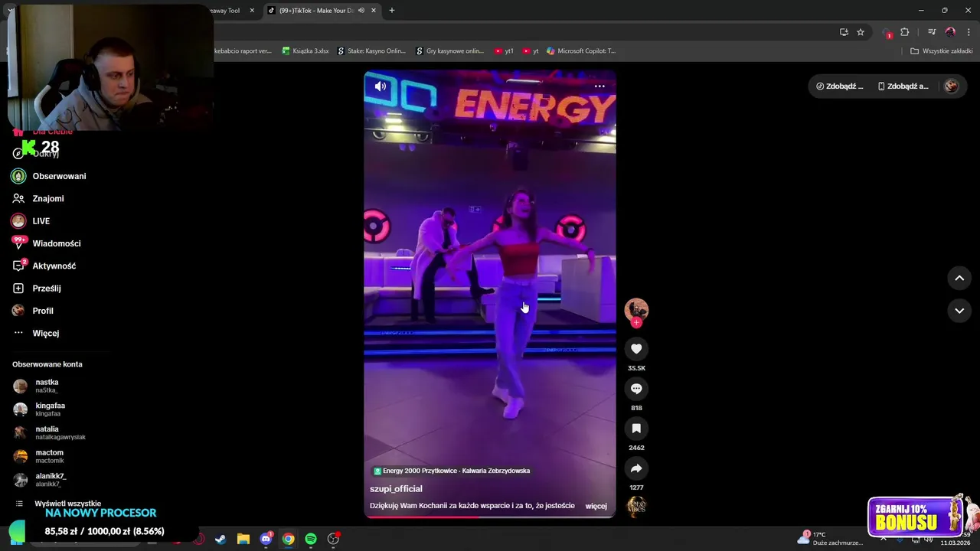Open the Wszystkie zakładki bookmarks folder

pos(942,51)
